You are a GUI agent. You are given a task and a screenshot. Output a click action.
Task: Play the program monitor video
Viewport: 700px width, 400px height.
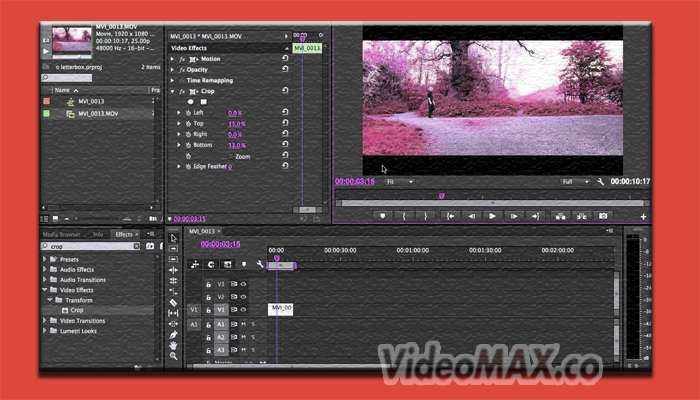492,216
